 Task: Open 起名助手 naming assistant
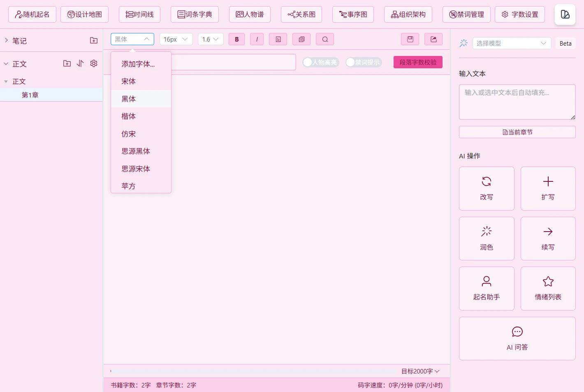487,288
